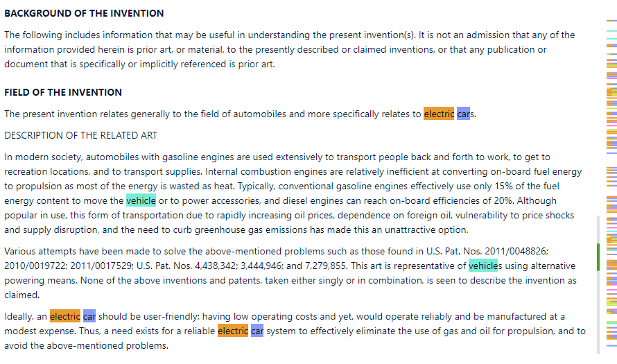Screen dimensions: 617x364
Task: Click blue "car" before the word "system"
Action: pos(257,331)
